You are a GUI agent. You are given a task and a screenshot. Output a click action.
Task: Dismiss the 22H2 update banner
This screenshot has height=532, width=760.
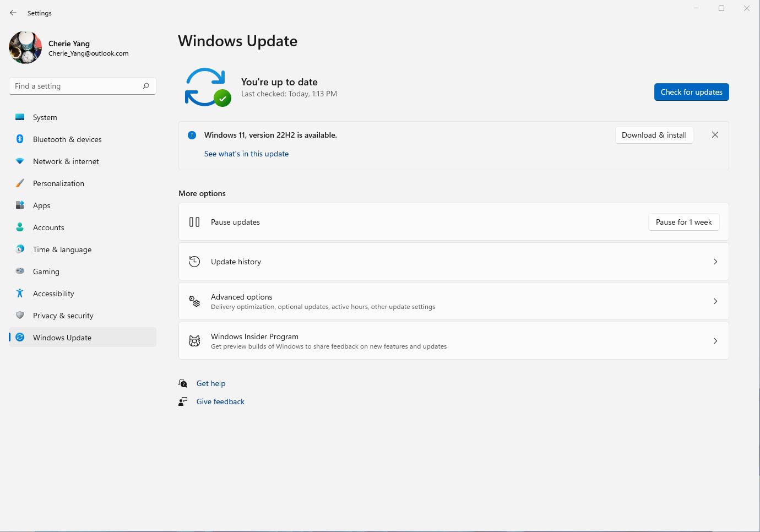[715, 135]
